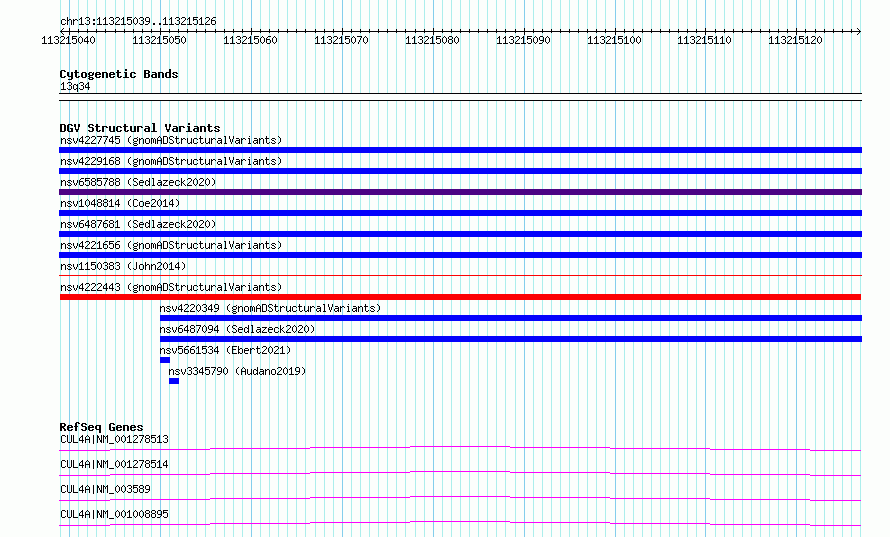890x537 pixels.
Task: Select the magenta line for CUL4A|NM_001278514
Action: pyautogui.click(x=460, y=473)
